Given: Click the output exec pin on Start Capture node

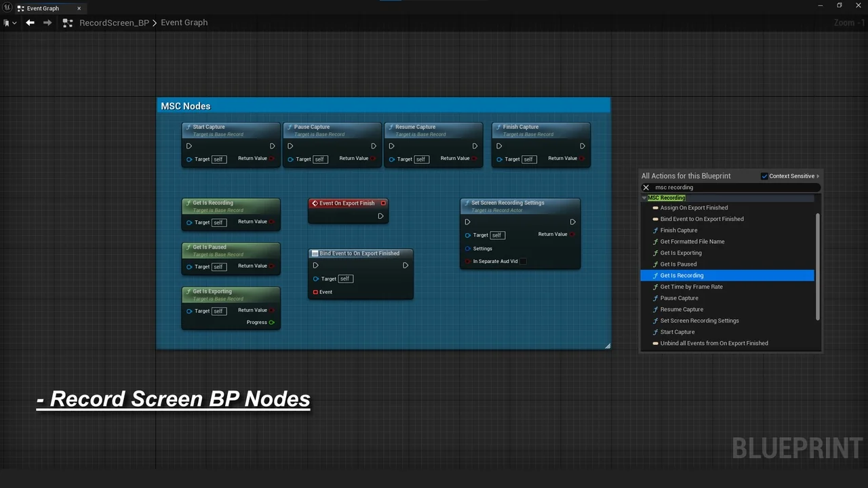Looking at the screenshot, I should (x=273, y=146).
